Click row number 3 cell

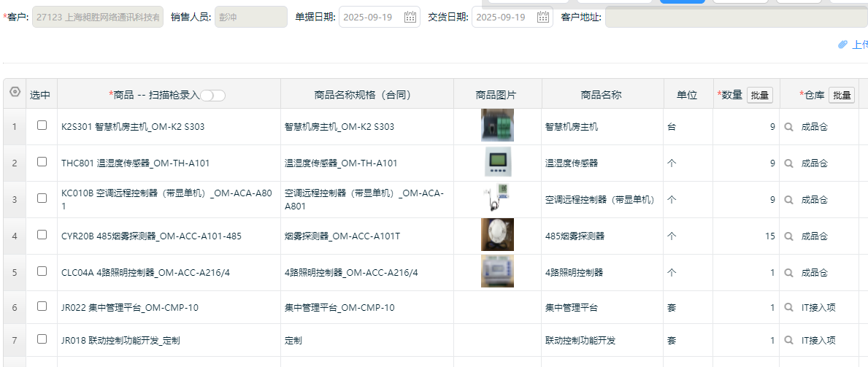[x=15, y=200]
